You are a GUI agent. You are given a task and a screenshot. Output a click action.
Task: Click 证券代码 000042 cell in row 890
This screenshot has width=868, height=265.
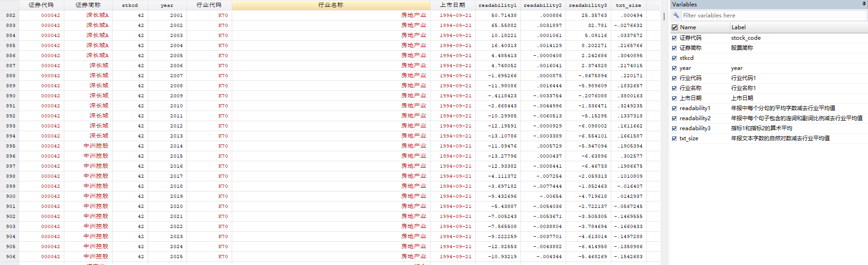[41, 95]
